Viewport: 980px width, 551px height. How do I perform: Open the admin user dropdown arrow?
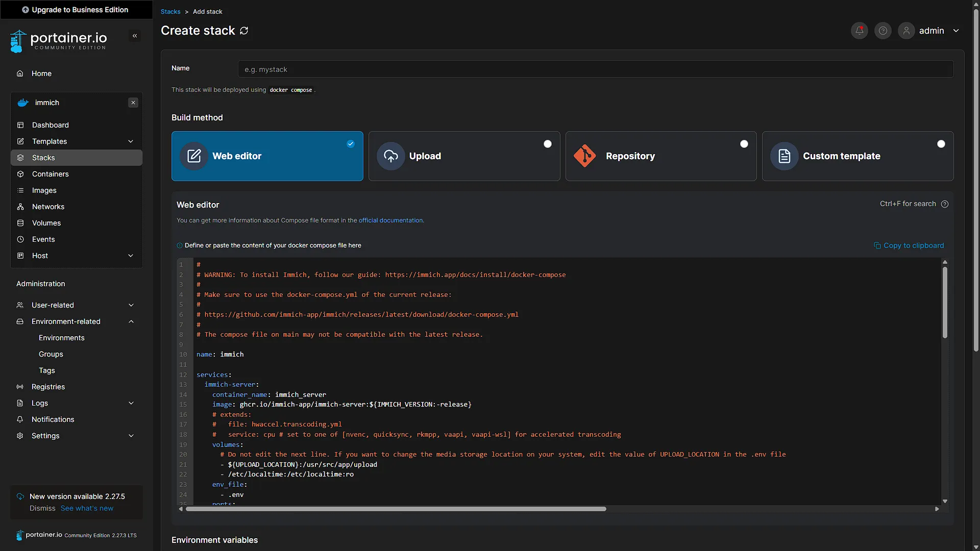tap(956, 31)
